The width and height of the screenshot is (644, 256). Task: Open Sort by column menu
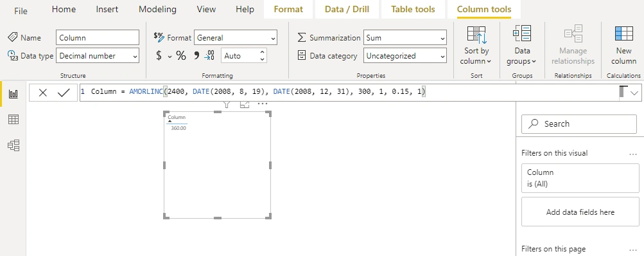pos(476,44)
